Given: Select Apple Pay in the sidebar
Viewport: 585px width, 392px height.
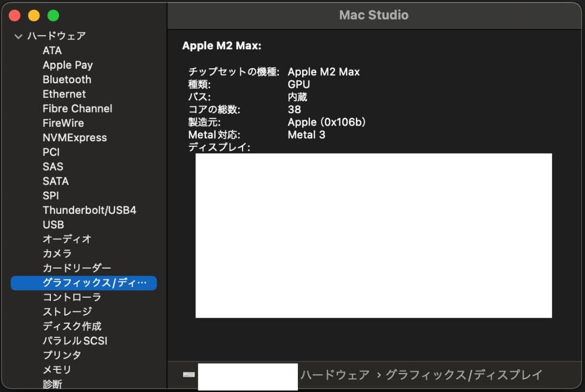Looking at the screenshot, I should pos(67,65).
